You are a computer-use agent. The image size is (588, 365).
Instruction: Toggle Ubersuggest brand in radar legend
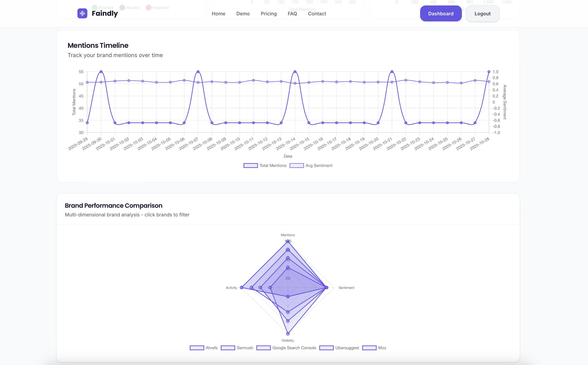tap(326, 348)
